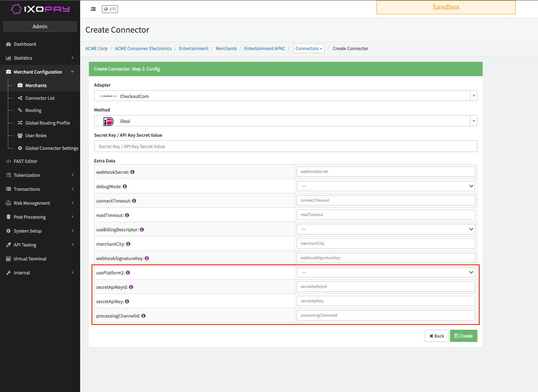
Task: Collapse the Merchant Configuration menu
Action: coord(40,72)
